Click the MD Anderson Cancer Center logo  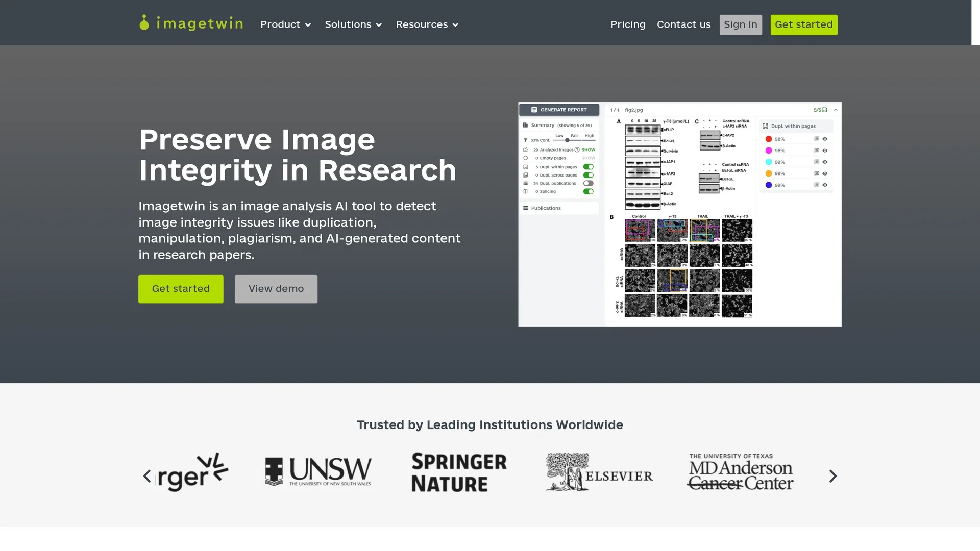pyautogui.click(x=740, y=472)
